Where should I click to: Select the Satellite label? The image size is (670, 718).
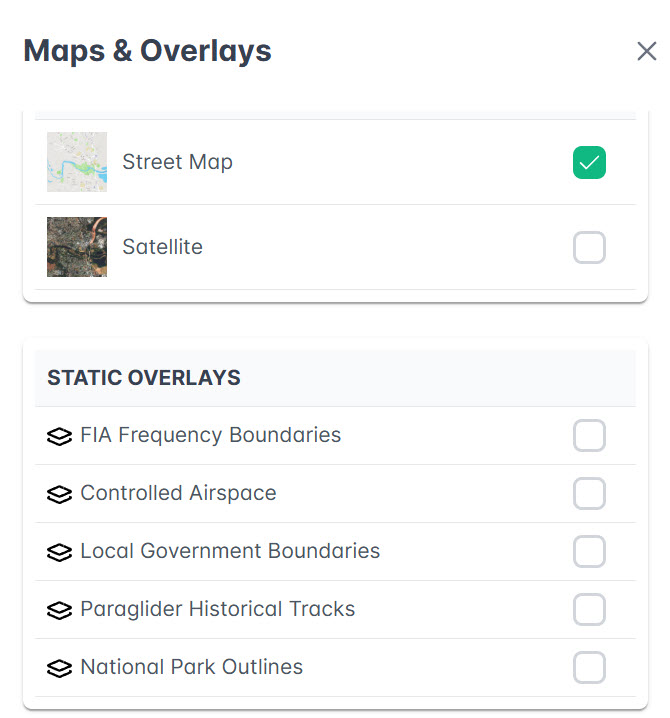point(163,247)
